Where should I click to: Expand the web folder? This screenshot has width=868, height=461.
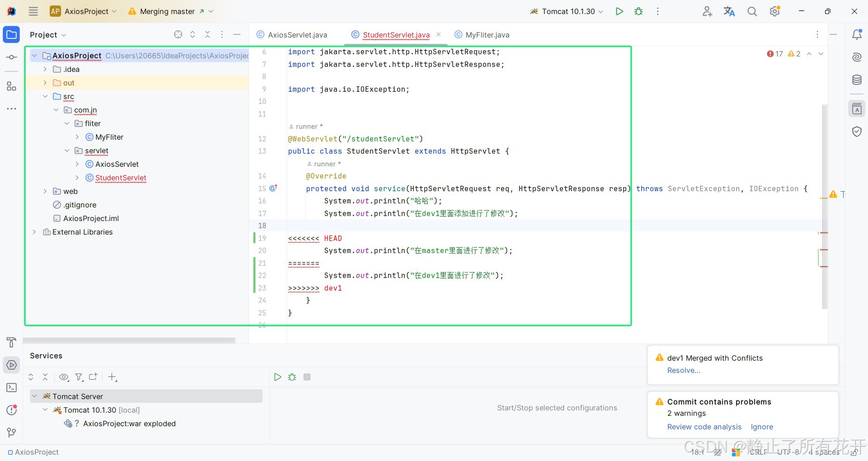click(x=45, y=191)
